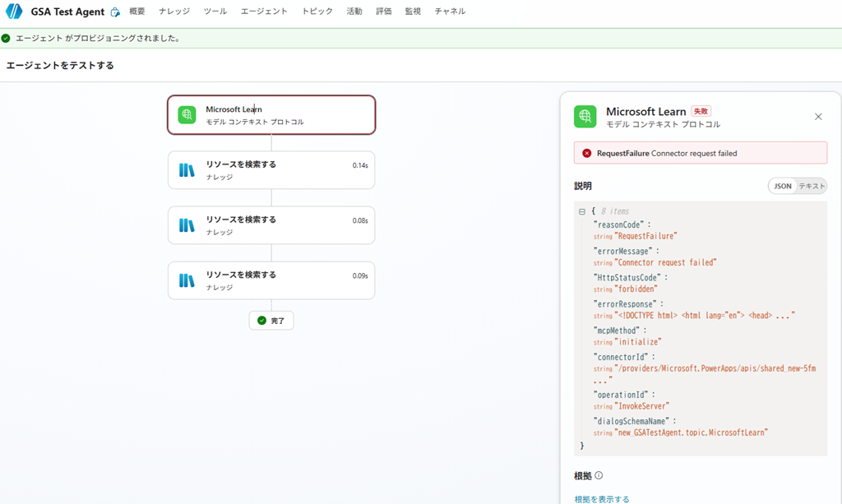
Task: Click the "reasonCode" key
Action: point(618,224)
